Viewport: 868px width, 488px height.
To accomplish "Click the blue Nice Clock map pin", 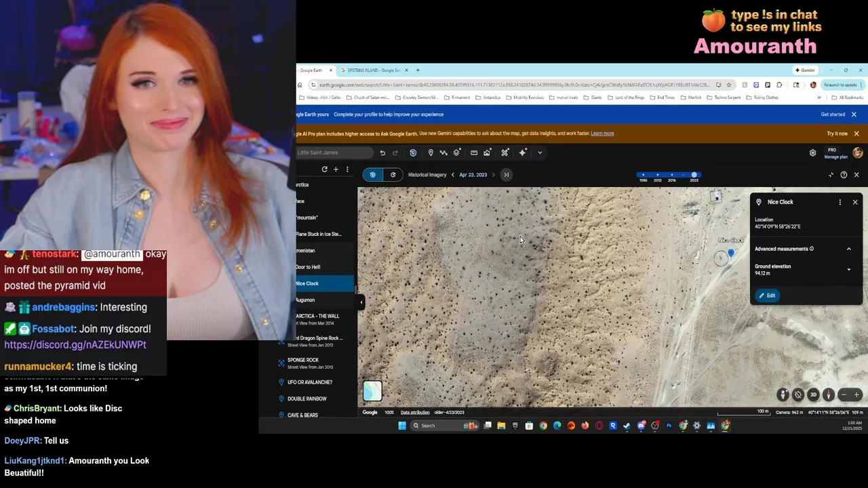I will pos(731,253).
